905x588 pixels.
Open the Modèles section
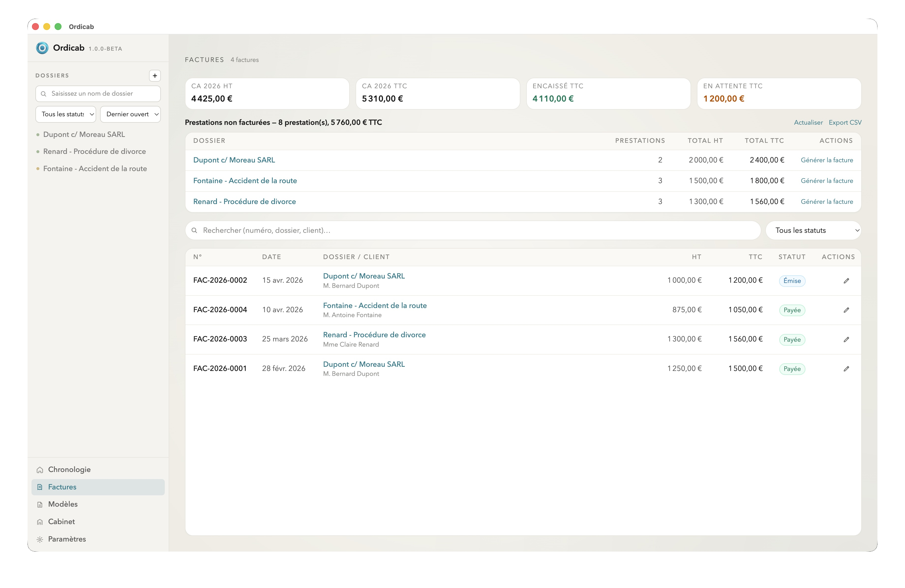click(98, 504)
